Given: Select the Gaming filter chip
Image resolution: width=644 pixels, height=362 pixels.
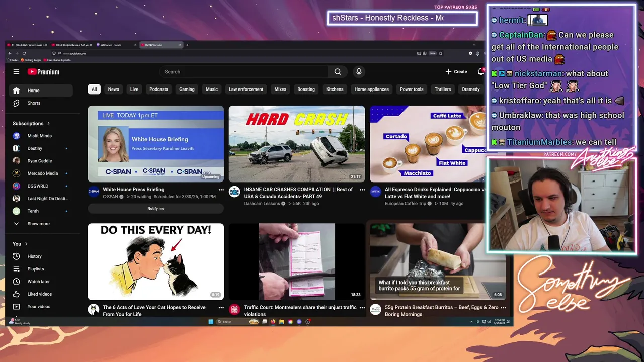Looking at the screenshot, I should [187, 89].
